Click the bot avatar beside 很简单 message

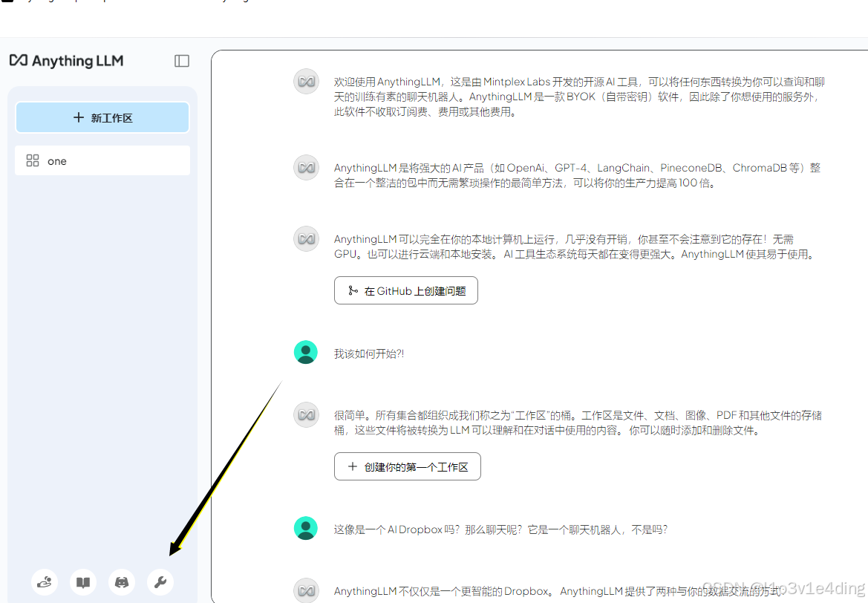tap(306, 415)
